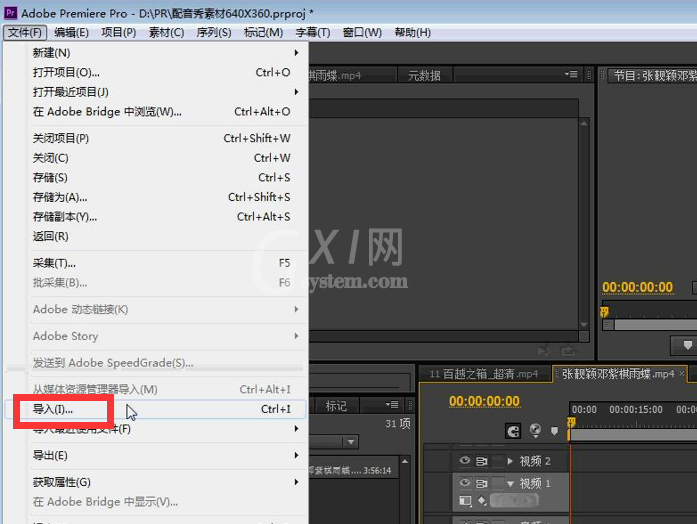Click source panel scrollbar down arrow
Image resolution: width=697 pixels, height=524 pixels.
click(584, 324)
